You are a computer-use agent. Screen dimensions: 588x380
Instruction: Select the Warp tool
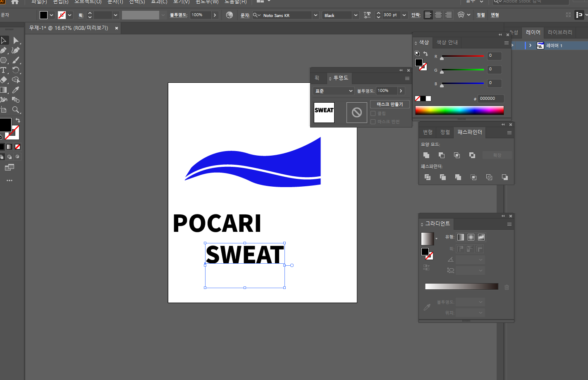(4, 100)
